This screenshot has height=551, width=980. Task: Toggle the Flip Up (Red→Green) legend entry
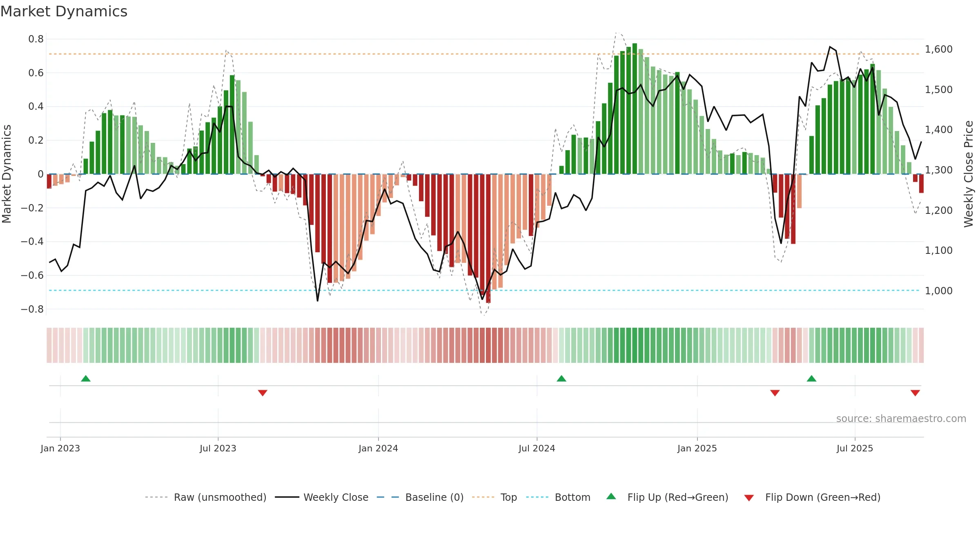pyautogui.click(x=667, y=497)
